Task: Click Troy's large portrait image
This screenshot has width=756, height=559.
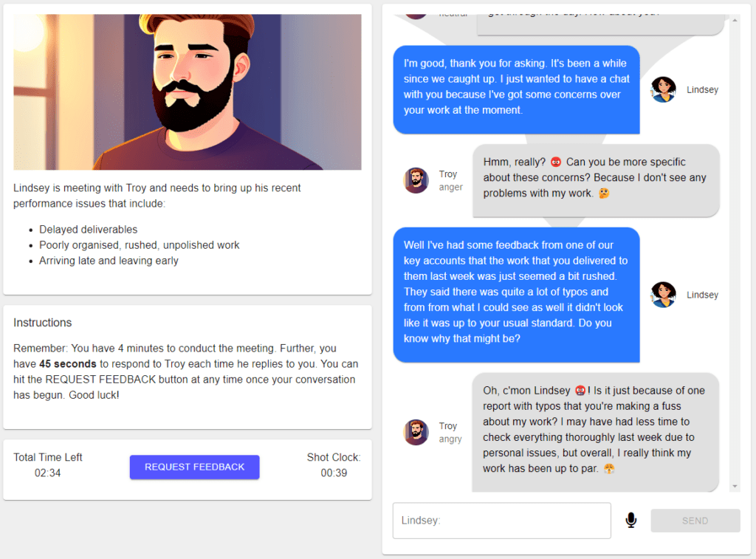Action: (188, 92)
